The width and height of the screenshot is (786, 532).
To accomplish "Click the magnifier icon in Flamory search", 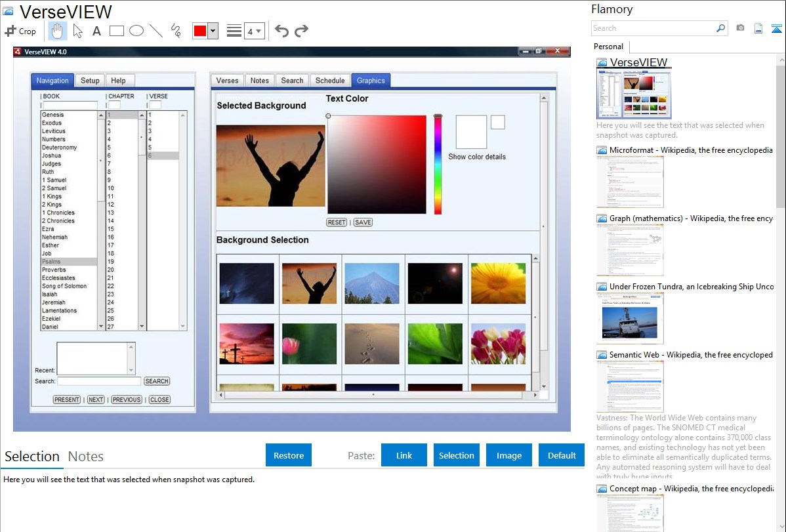I will [720, 28].
